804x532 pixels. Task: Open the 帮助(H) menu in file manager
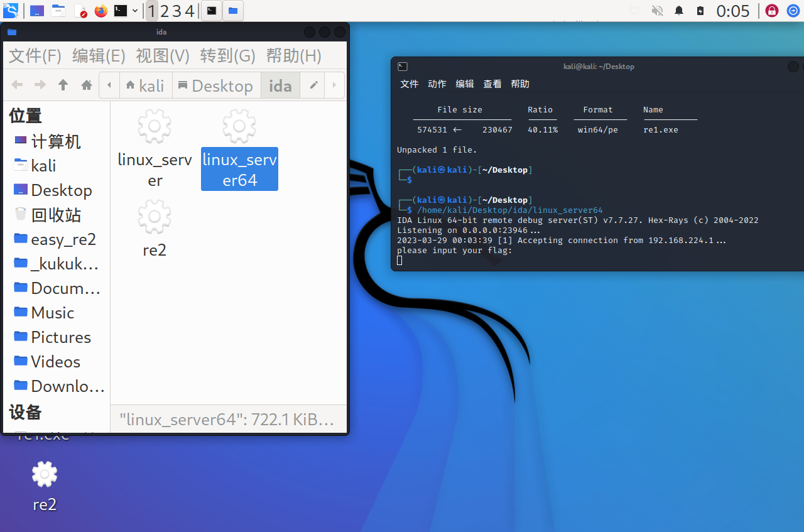(293, 56)
